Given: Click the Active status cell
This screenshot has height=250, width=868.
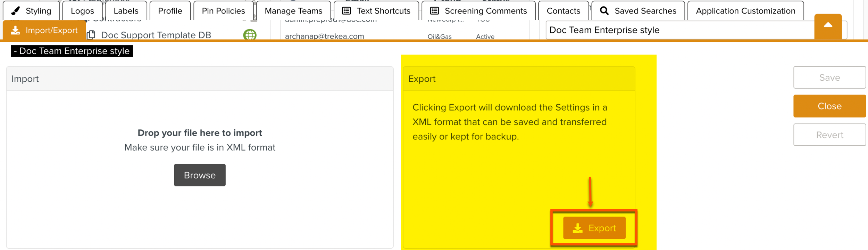Looking at the screenshot, I should tap(485, 37).
